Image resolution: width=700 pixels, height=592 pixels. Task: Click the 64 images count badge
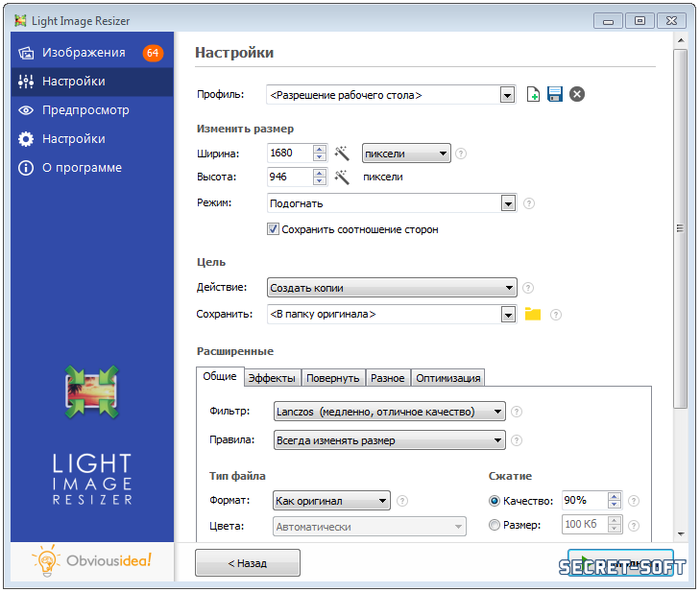153,53
